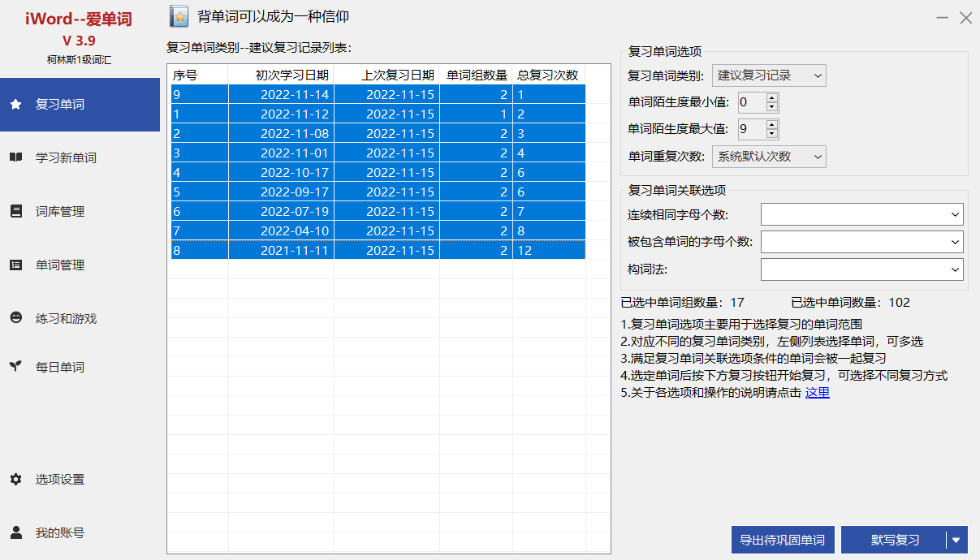This screenshot has height=560, width=980.
Task: Click the starred notebook icon in title bar
Action: click(179, 16)
